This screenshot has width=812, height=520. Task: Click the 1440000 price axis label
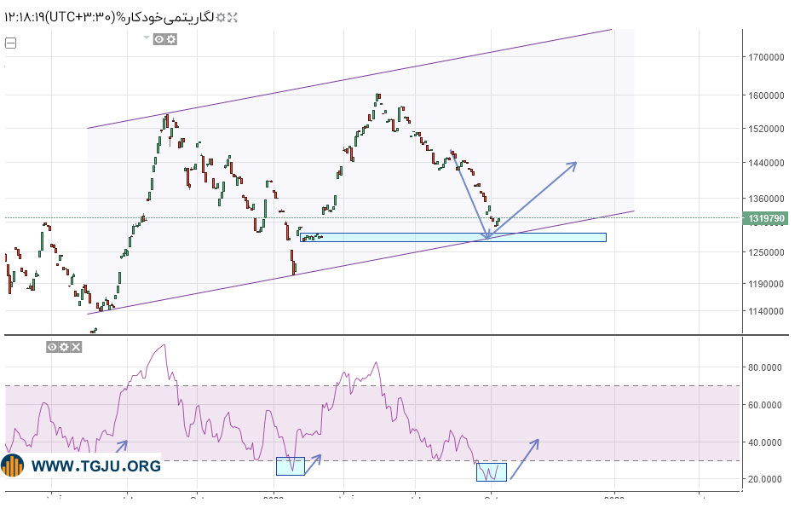coord(766,163)
